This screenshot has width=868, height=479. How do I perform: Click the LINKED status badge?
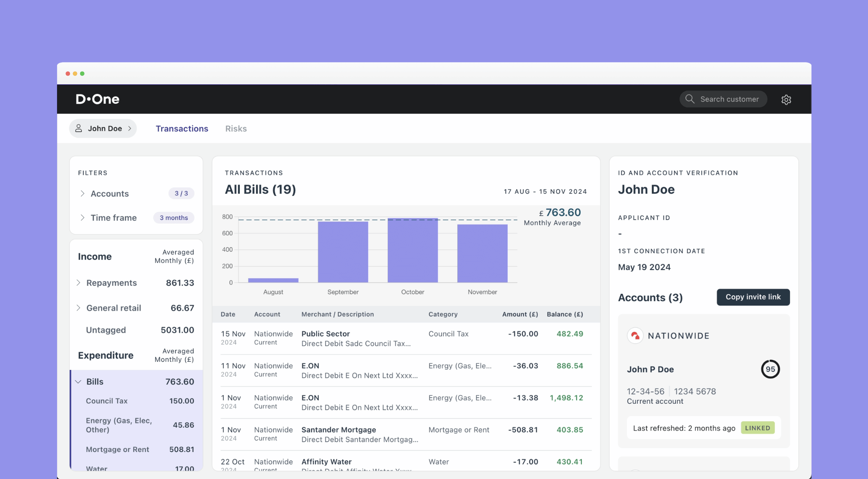pos(757,428)
